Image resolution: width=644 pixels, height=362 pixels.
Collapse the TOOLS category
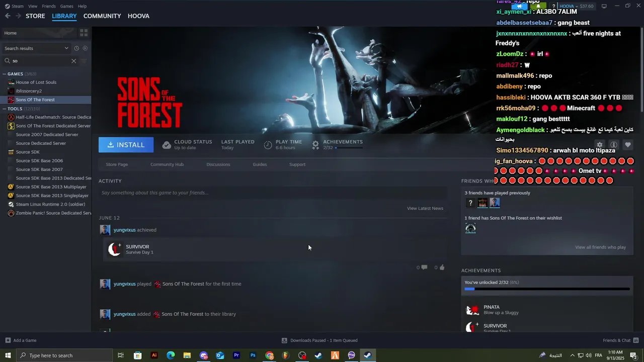(5, 109)
